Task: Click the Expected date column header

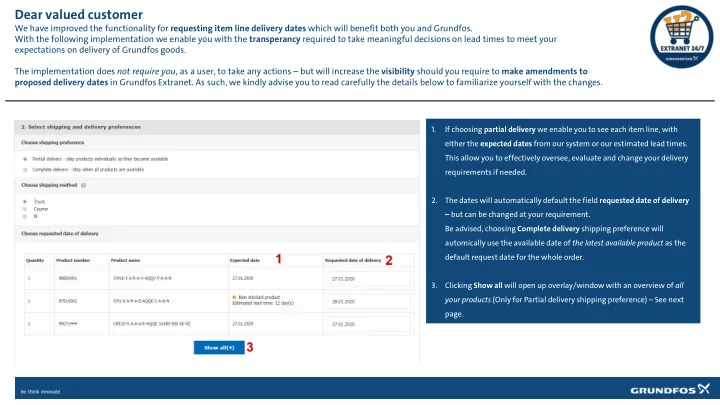Action: [245, 260]
